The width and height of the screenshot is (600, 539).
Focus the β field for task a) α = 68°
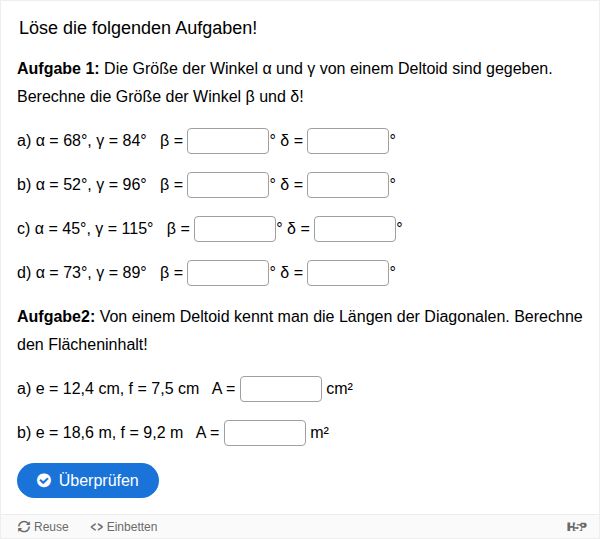click(x=228, y=141)
